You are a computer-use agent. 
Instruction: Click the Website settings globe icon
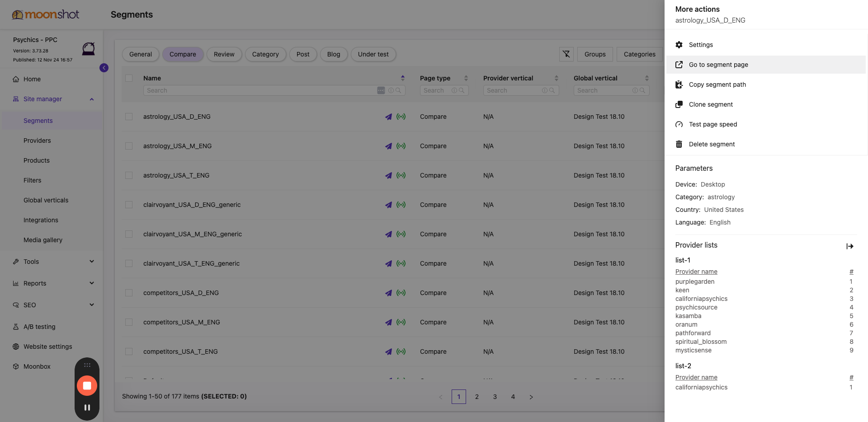pyautogui.click(x=16, y=347)
